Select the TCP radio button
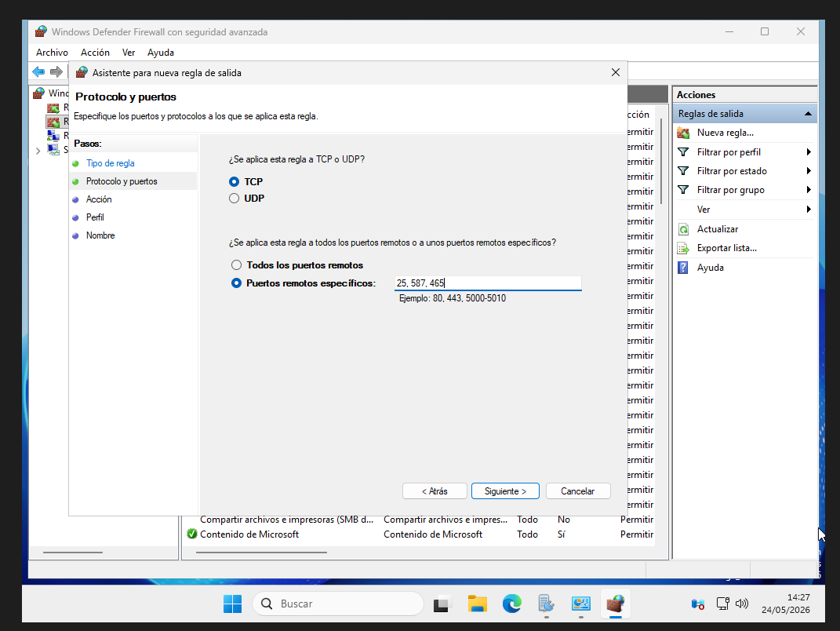 (x=234, y=182)
